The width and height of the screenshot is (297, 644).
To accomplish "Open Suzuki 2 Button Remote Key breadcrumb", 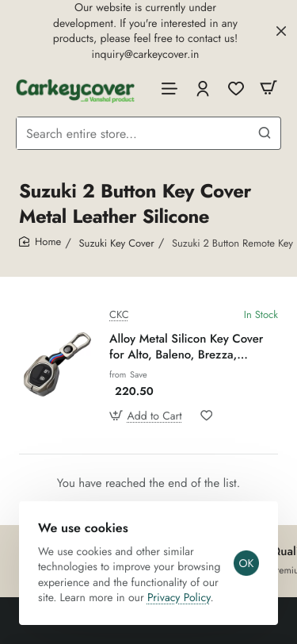I will pyautogui.click(x=232, y=243).
